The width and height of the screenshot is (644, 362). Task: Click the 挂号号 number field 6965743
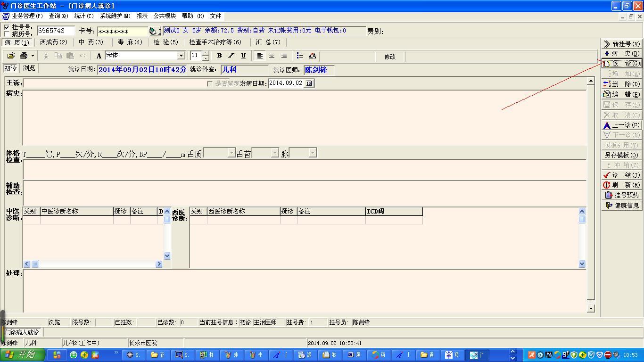pos(56,31)
